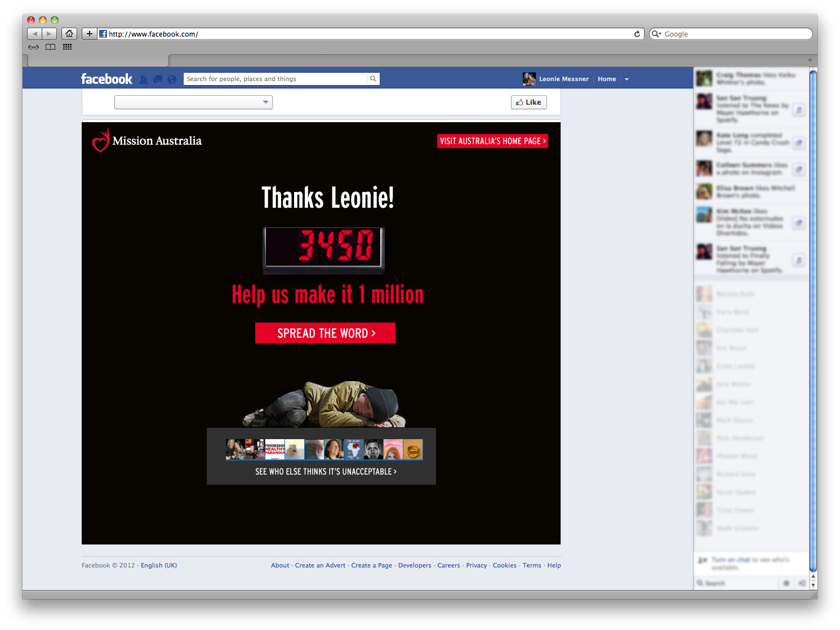Viewport: 840px width, 630px height.
Task: Go forward with the browser forward arrow
Action: pyautogui.click(x=50, y=34)
